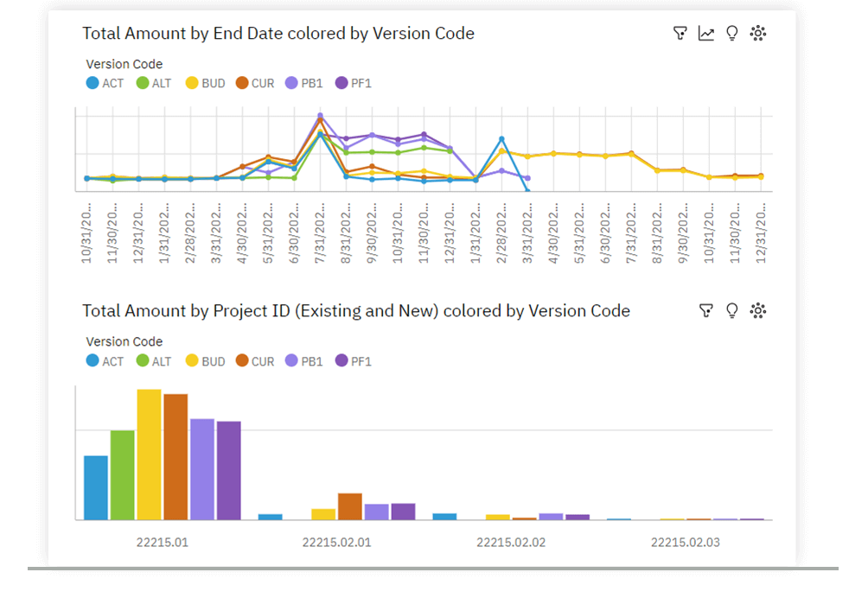Select PB1 in the line chart legend

click(x=303, y=84)
